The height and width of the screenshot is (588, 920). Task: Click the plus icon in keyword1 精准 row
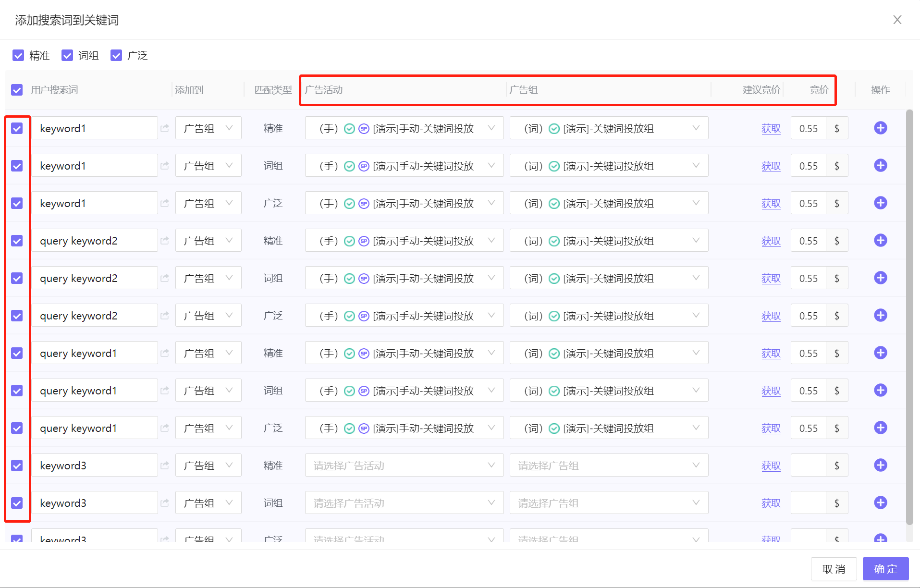[x=880, y=128]
